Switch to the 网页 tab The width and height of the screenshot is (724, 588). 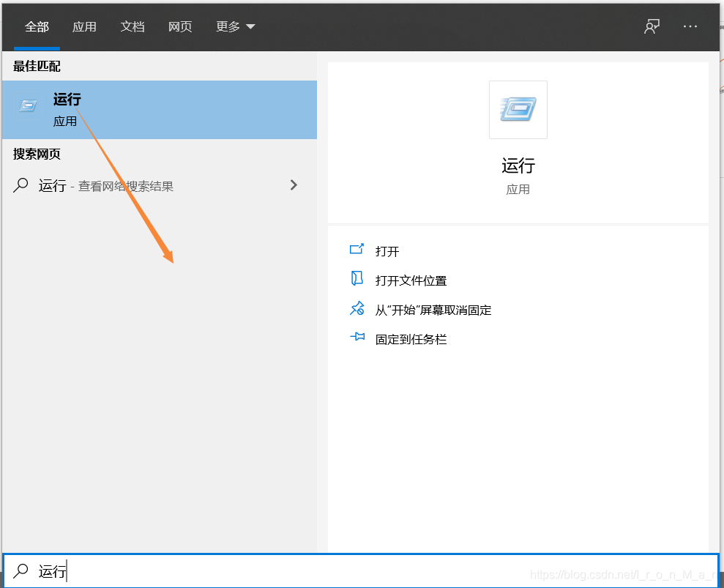[x=180, y=27]
